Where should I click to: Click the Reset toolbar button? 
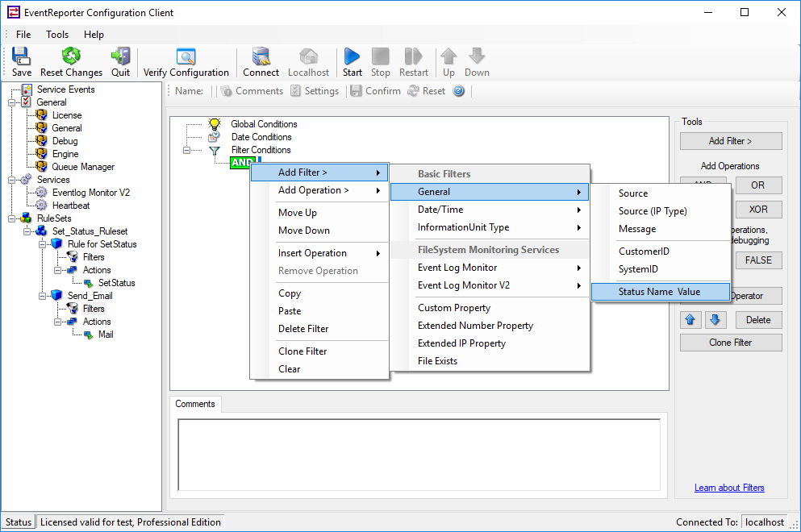tap(427, 91)
